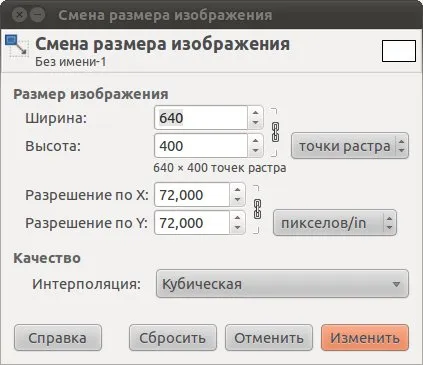Decrease Разрешение по X with down arrow
The width and height of the screenshot is (423, 365).
pyautogui.click(x=237, y=200)
